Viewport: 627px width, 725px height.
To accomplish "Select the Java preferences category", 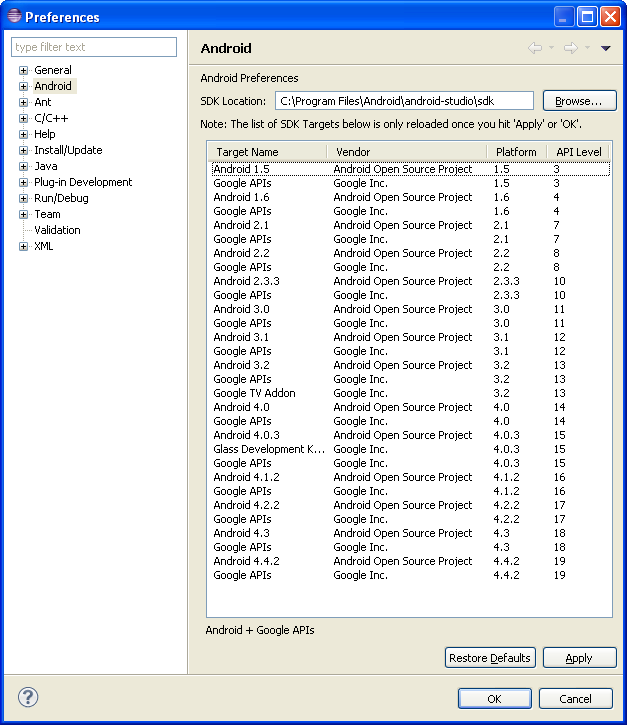I will [46, 166].
